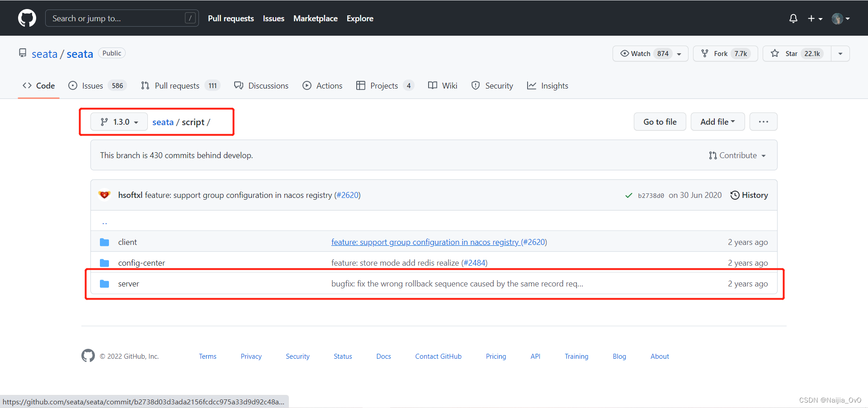Click the GitHub logo in footer
The width and height of the screenshot is (868, 408).
[x=88, y=356]
